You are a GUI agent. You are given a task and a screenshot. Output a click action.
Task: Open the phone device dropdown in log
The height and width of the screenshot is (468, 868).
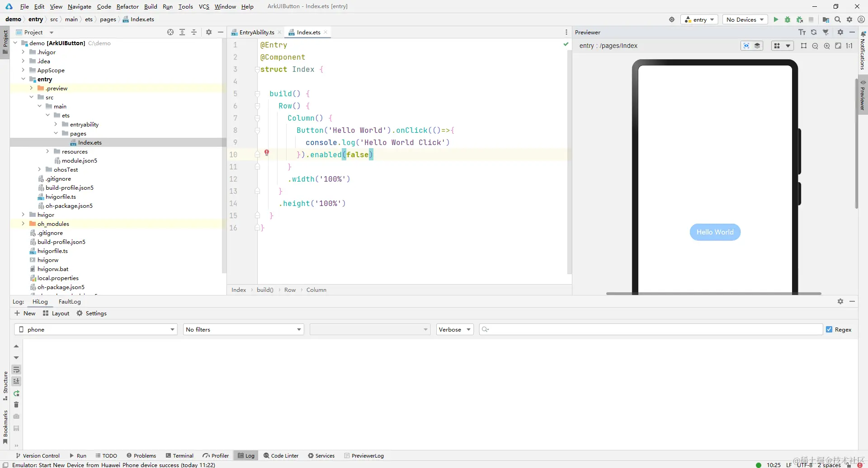click(96, 329)
